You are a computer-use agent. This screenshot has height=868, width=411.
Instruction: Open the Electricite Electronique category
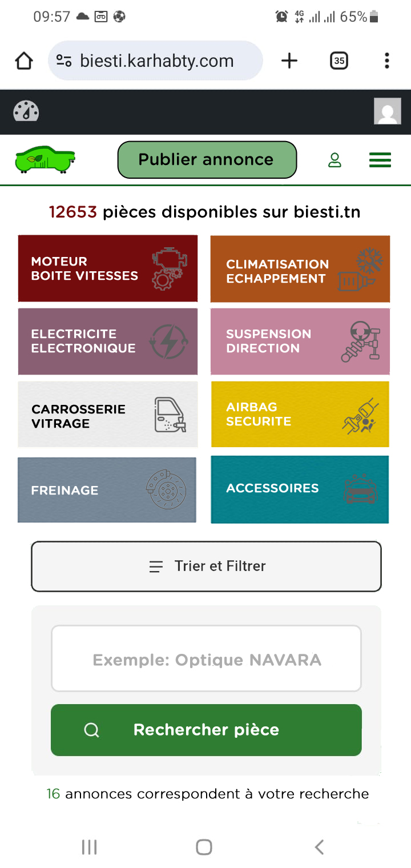click(108, 341)
